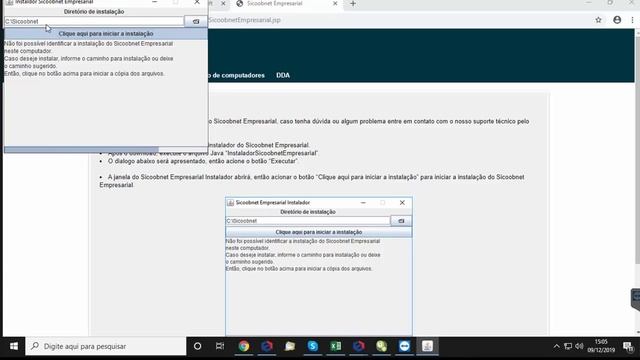Open a new browser tab with the plus button
Image resolution: width=640 pixels, height=360 pixels.
[353, 4]
